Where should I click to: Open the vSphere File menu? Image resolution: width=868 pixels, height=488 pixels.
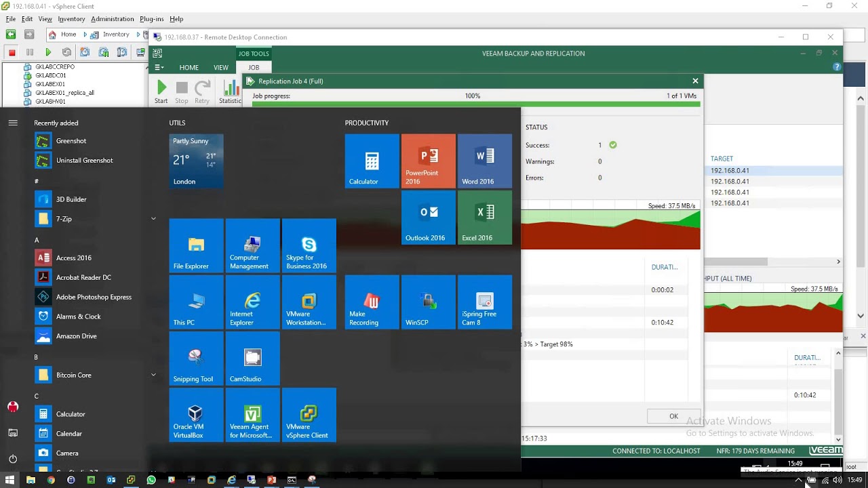[x=11, y=19]
